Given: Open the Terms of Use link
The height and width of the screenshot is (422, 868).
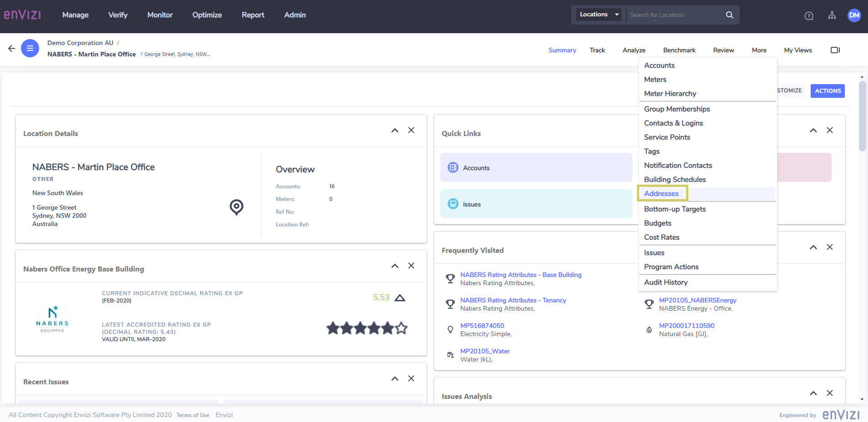Looking at the screenshot, I should [193, 415].
